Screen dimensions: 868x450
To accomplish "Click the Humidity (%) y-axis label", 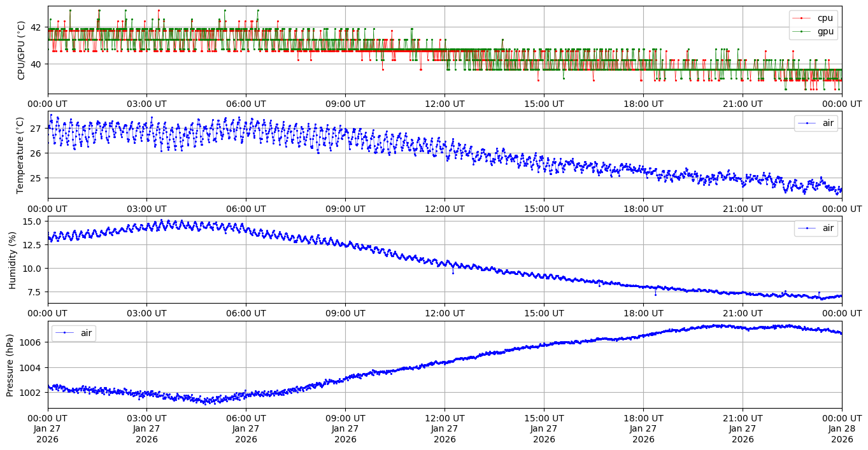I will point(11,260).
